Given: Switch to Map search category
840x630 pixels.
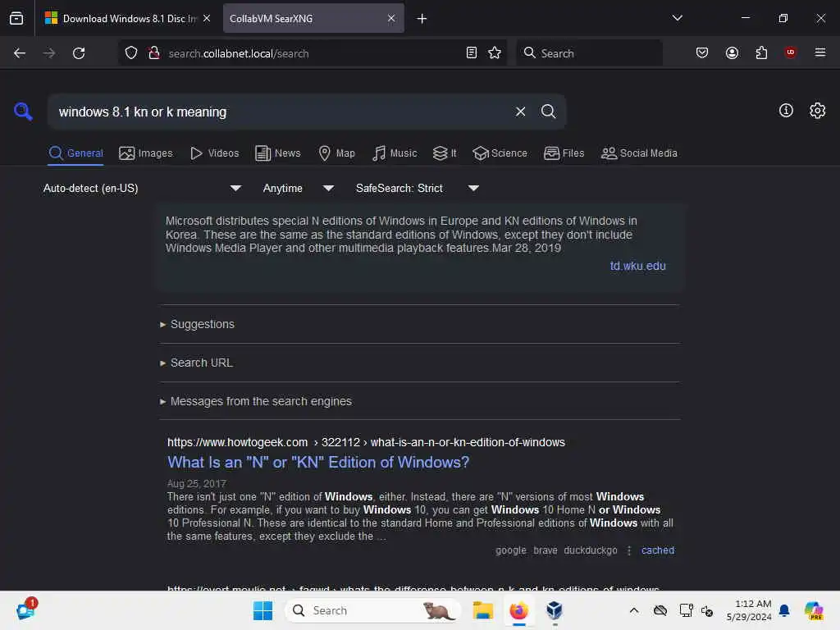Looking at the screenshot, I should [336, 153].
